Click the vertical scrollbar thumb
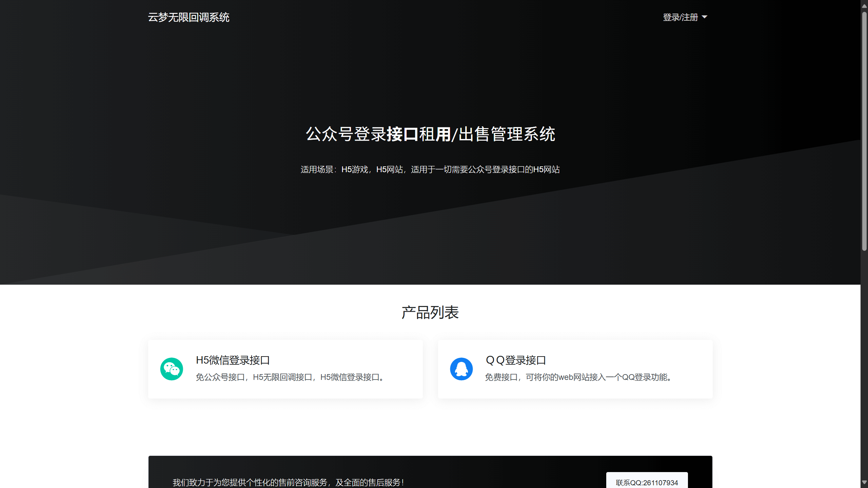Image resolution: width=868 pixels, height=488 pixels. pos(864,131)
